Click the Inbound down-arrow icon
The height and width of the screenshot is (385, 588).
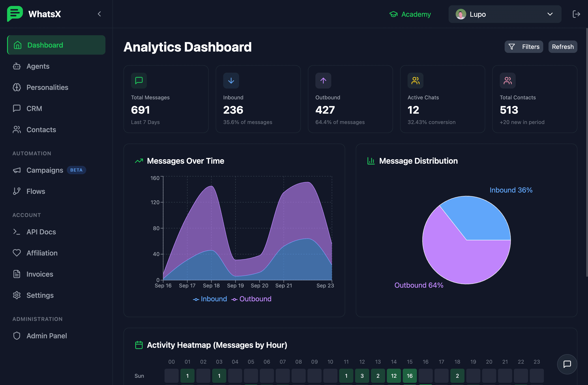click(x=231, y=80)
